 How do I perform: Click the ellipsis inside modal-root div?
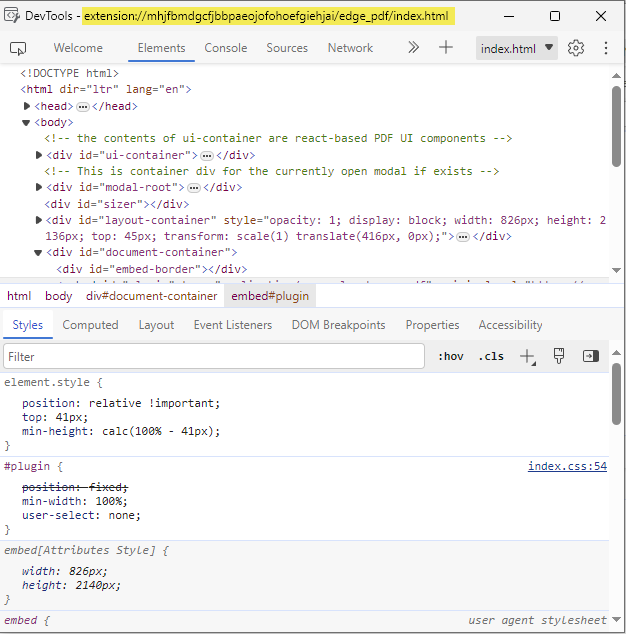click(194, 188)
